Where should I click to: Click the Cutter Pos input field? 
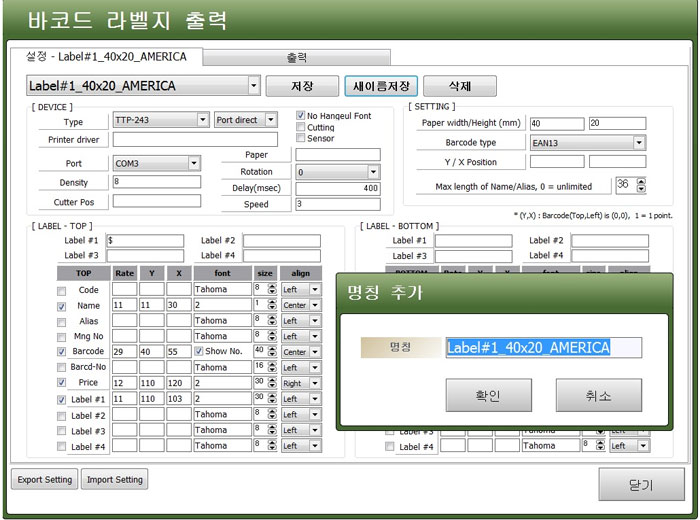[157, 201]
